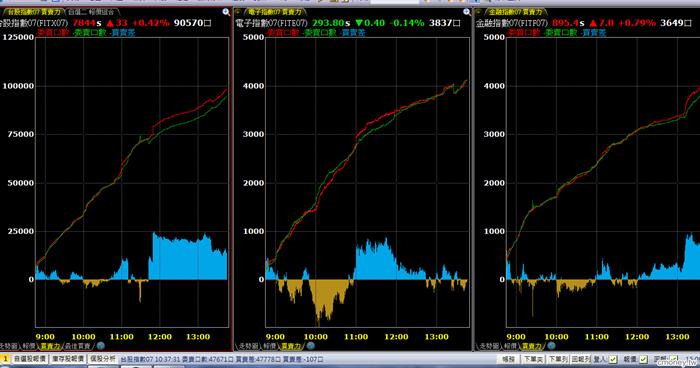Click the yellow page 1 button in the status bar
This screenshot has height=368, width=700.
(x=5, y=359)
